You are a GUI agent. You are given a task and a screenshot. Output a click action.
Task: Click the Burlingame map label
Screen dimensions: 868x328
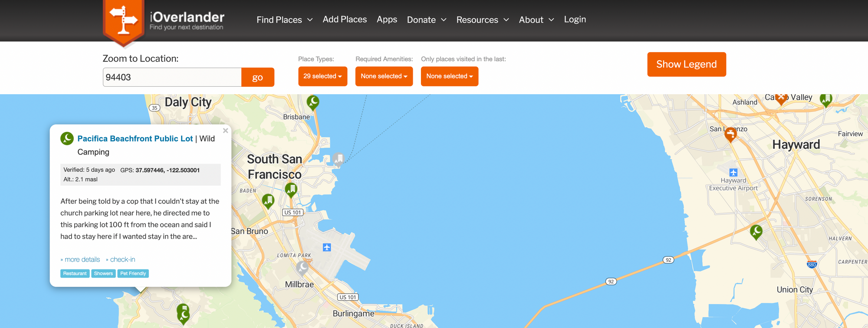353,314
